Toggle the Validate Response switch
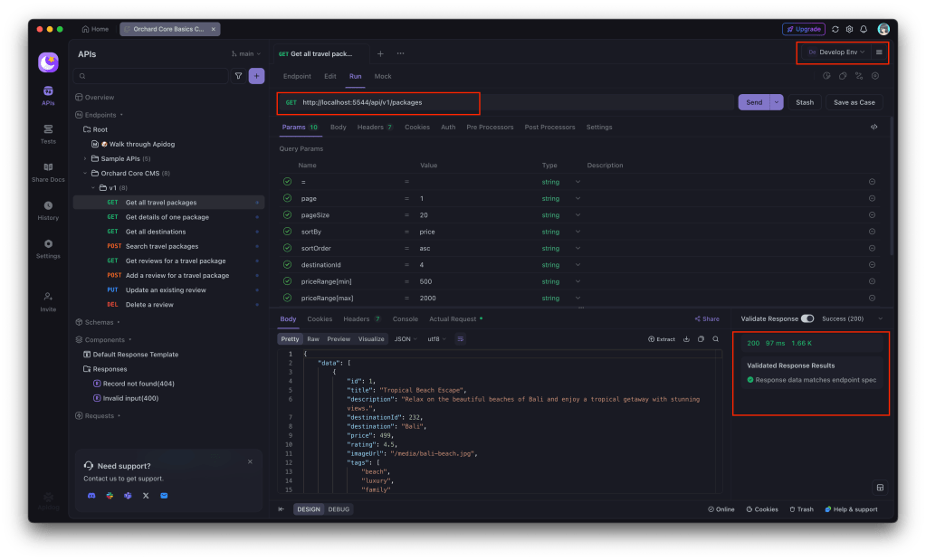The height and width of the screenshot is (560, 926). tap(807, 318)
